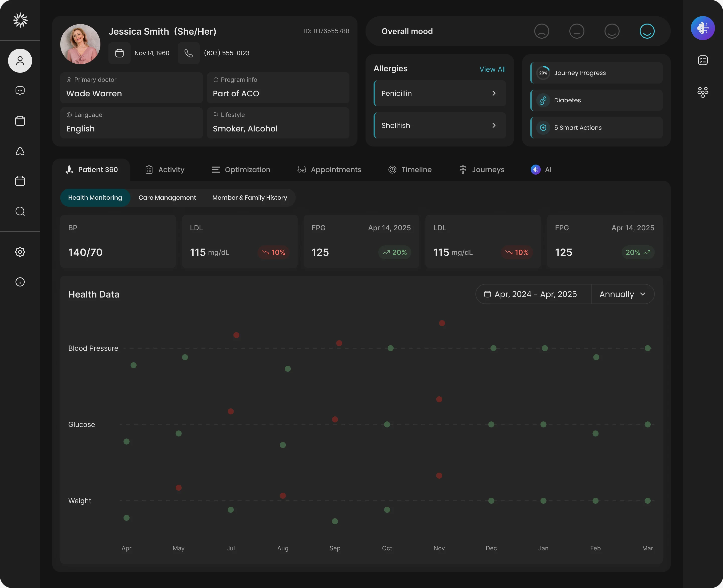This screenshot has width=723, height=588.
Task: Open the Diabetes condition item
Action: [596, 100]
